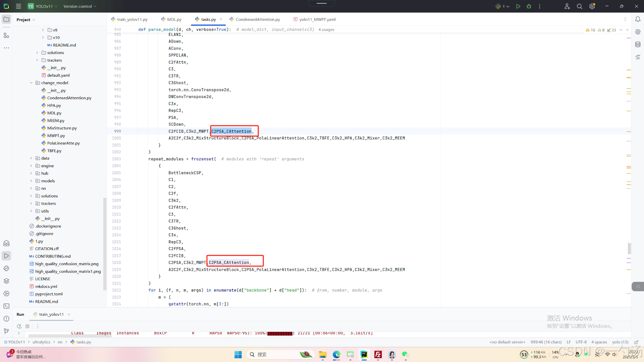Rerun train_yolov11 in the Run panel

click(19, 326)
